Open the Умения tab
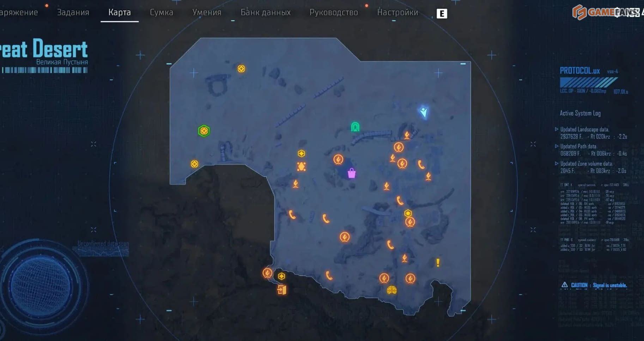 (207, 12)
